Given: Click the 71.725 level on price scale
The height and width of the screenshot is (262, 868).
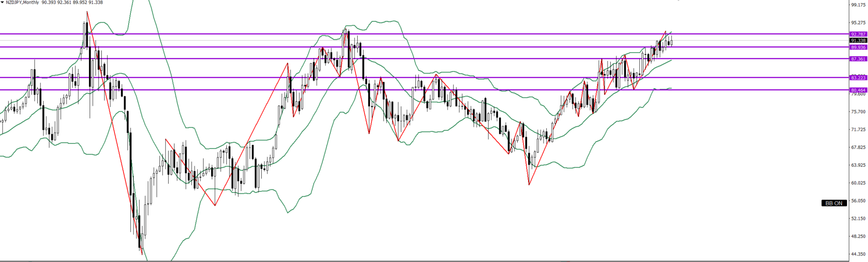Looking at the screenshot, I should [858, 129].
